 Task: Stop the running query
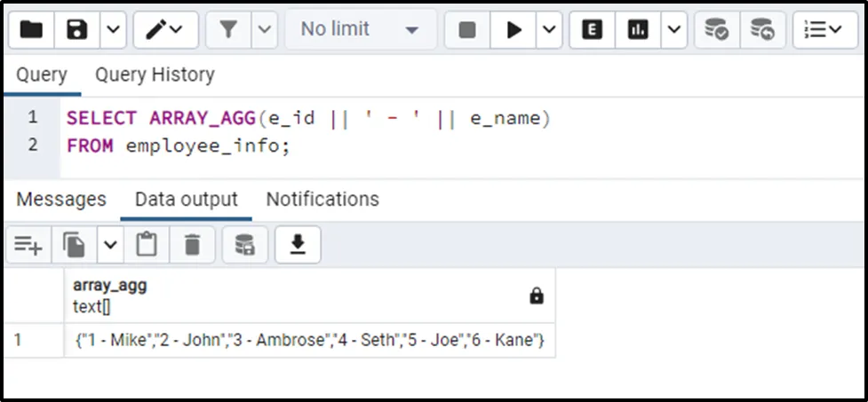[467, 30]
